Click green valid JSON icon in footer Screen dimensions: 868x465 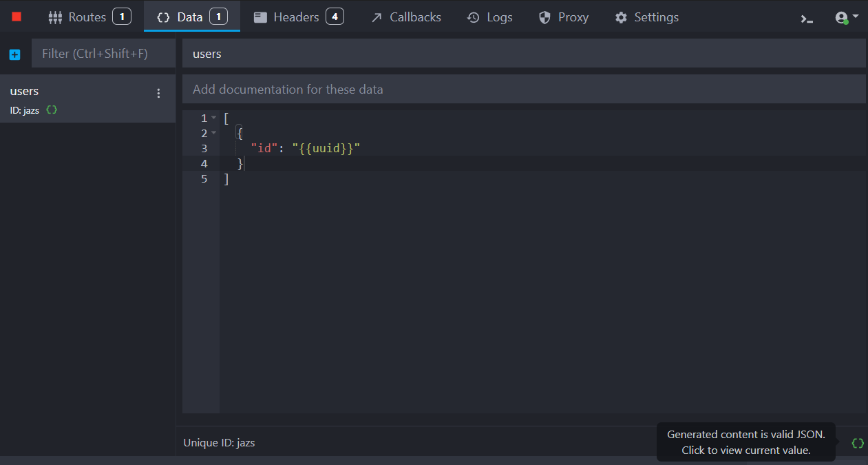(x=858, y=443)
